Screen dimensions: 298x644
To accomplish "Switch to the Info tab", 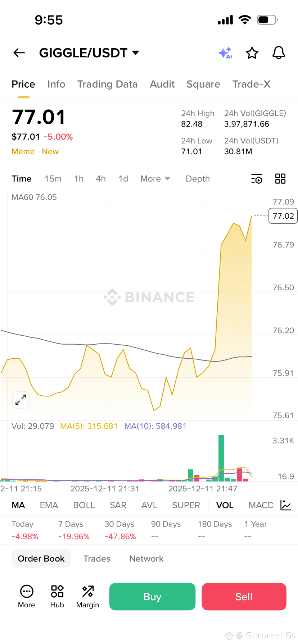I will [56, 84].
